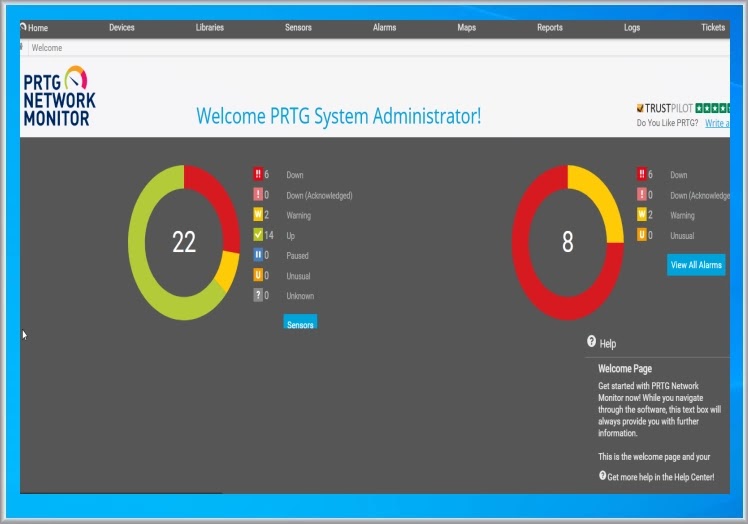
Task: Click the Trustpilot star rating
Action: point(712,108)
